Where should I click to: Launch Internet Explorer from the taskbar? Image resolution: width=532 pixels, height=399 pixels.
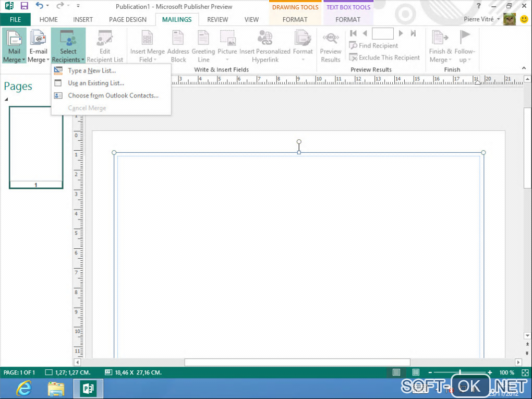coord(24,389)
